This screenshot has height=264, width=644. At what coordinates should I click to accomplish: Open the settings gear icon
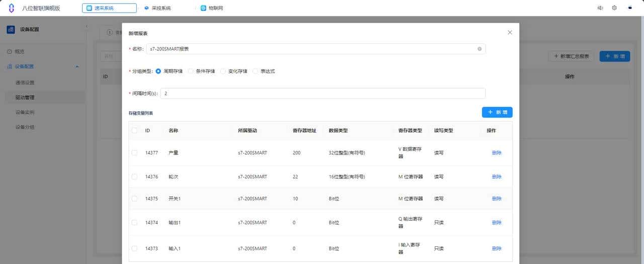tap(614, 8)
